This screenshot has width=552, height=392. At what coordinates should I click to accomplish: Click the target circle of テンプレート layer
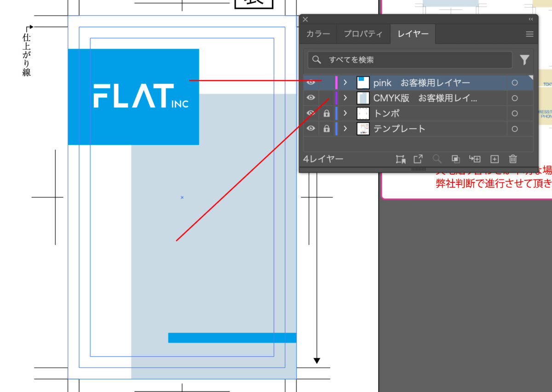[515, 129]
